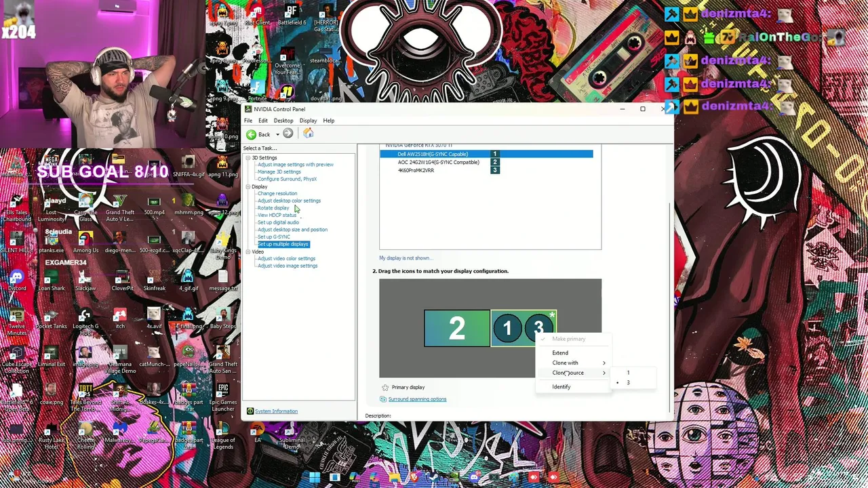Open Baby Steps desktop shortcut
868x488 pixels.
(x=223, y=318)
